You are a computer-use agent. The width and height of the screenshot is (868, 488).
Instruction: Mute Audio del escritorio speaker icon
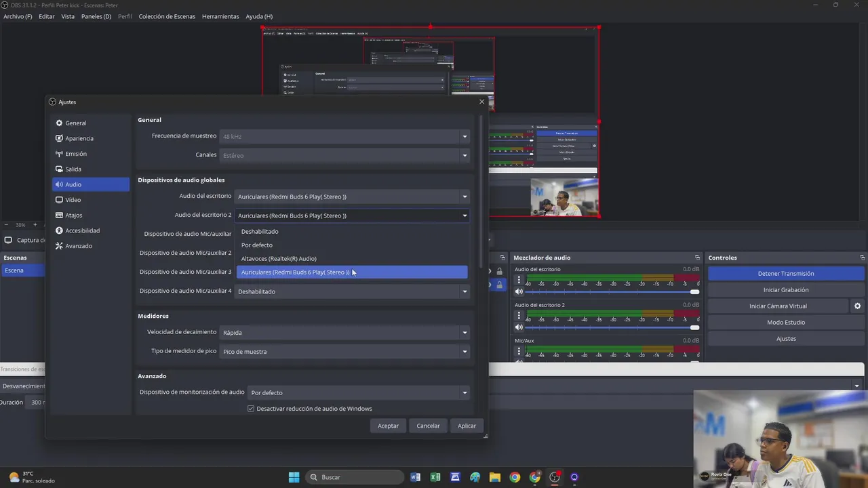click(x=519, y=292)
